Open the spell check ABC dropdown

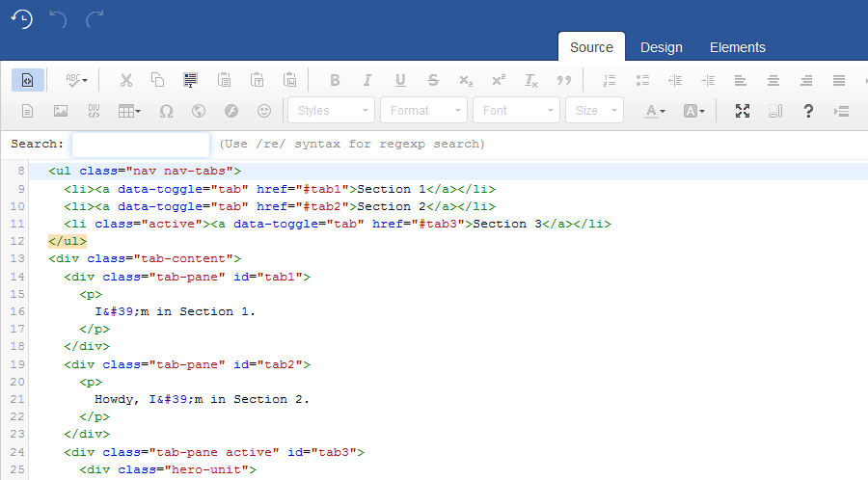[x=77, y=80]
